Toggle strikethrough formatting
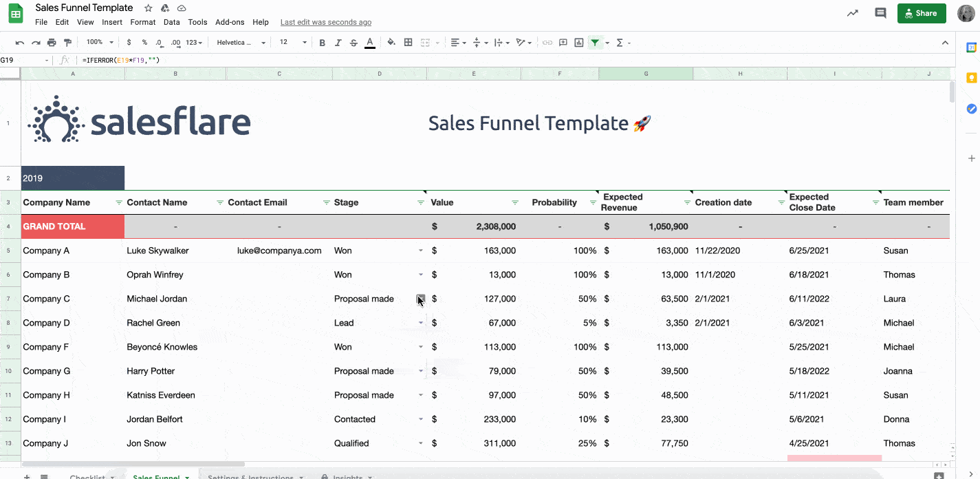This screenshot has height=479, width=980. click(x=353, y=43)
